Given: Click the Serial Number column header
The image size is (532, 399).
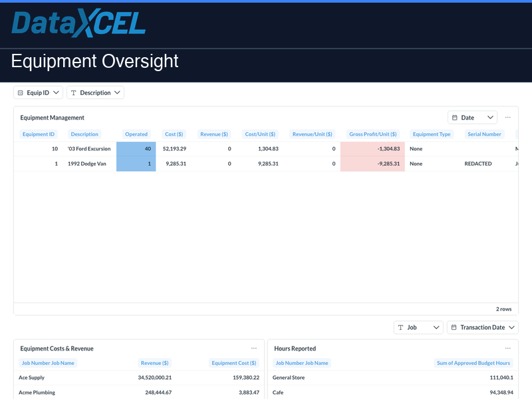Looking at the screenshot, I should pyautogui.click(x=484, y=134).
